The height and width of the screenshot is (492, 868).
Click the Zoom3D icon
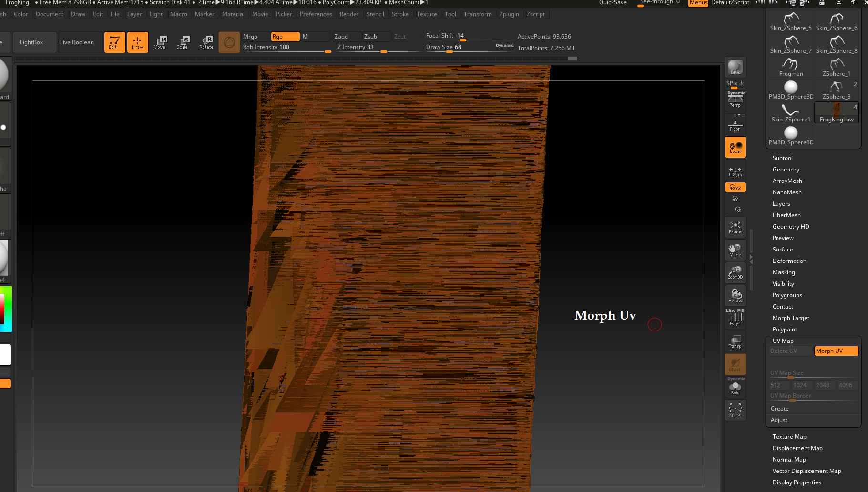coord(735,273)
